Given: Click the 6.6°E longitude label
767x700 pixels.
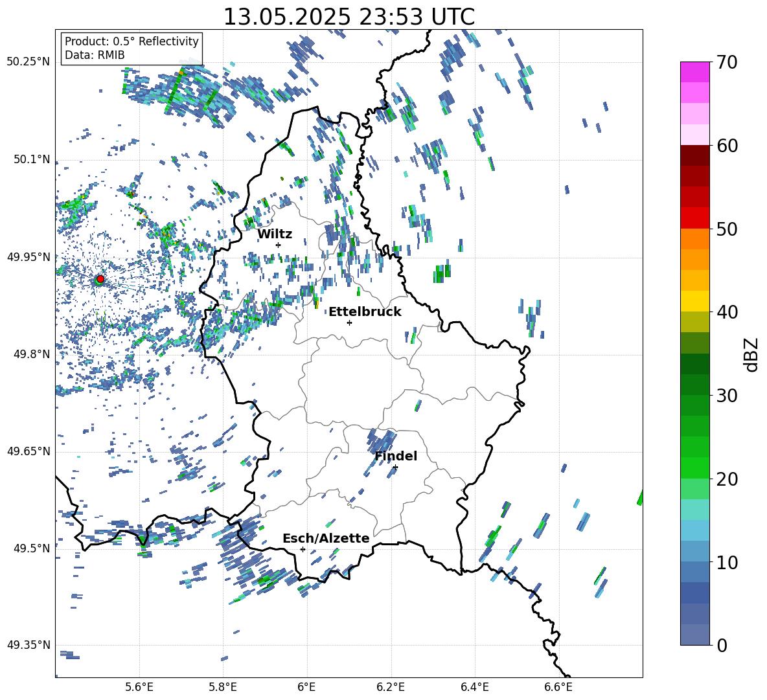Looking at the screenshot, I should click(x=558, y=687).
